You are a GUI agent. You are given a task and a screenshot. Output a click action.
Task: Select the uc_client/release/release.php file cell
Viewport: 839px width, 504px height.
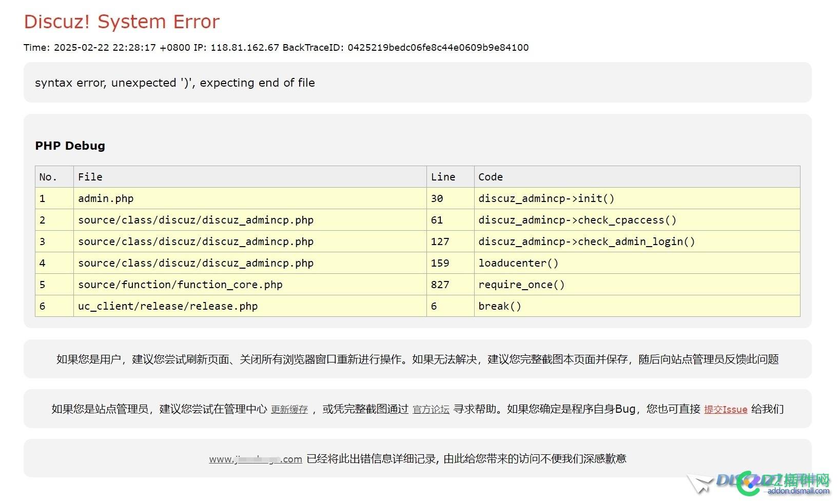pos(250,306)
